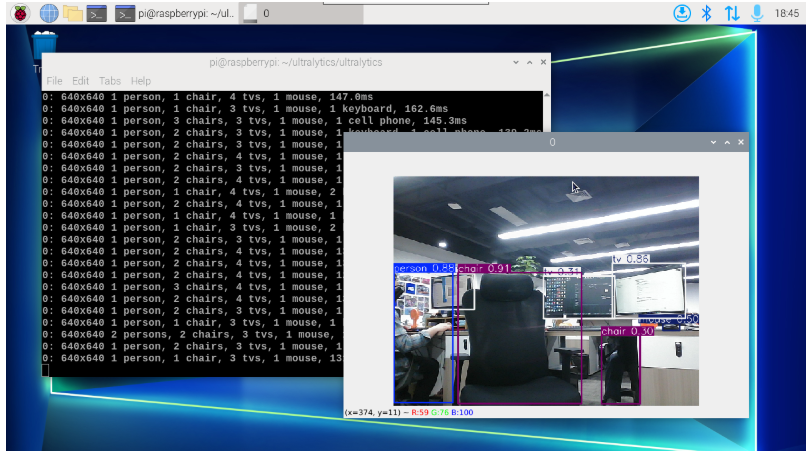
Task: Click the terminal line ending '147.0ms'
Action: pos(208,97)
